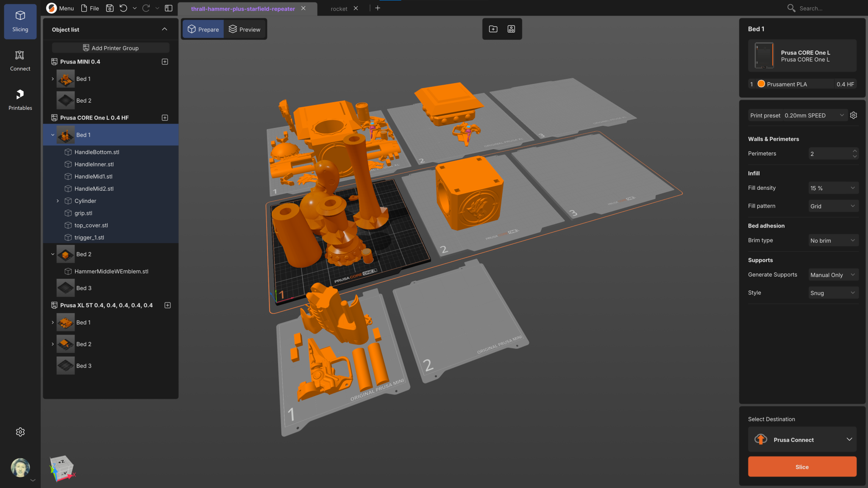868x488 pixels.
Task: Add bed to Prusa CORE One L group
Action: pos(165,117)
